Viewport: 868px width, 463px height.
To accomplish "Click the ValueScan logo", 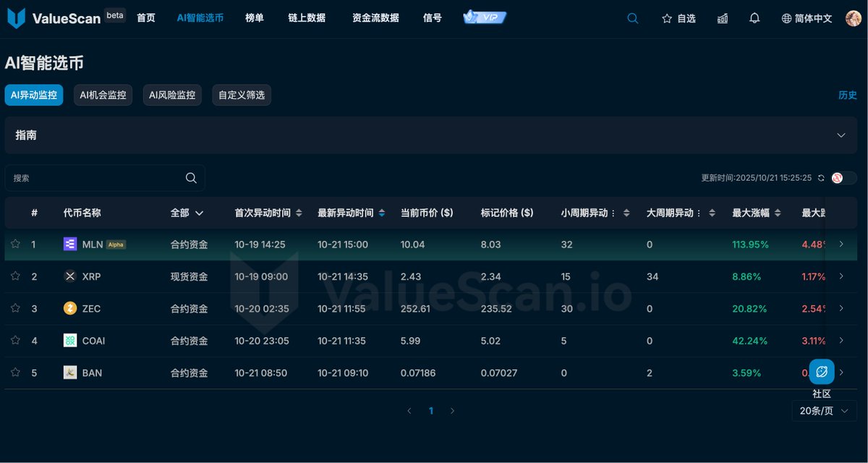I will [54, 18].
